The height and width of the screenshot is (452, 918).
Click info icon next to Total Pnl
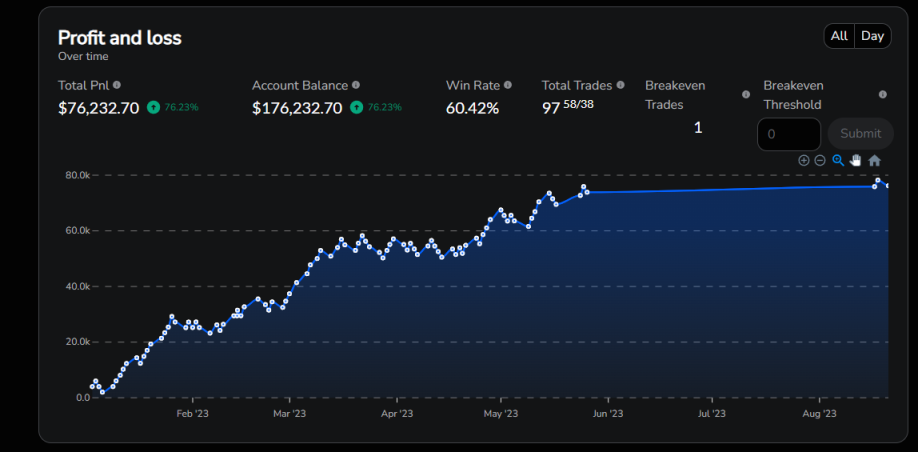[117, 86]
